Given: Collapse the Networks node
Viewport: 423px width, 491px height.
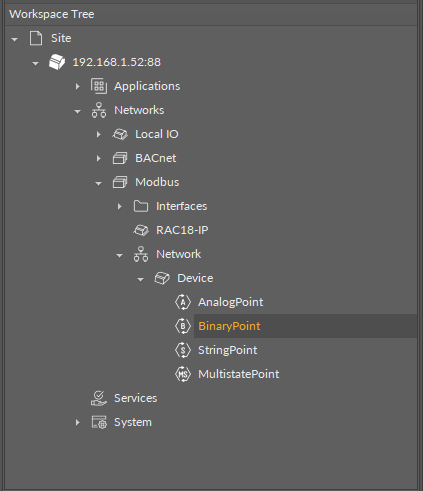Looking at the screenshot, I should click(x=78, y=111).
